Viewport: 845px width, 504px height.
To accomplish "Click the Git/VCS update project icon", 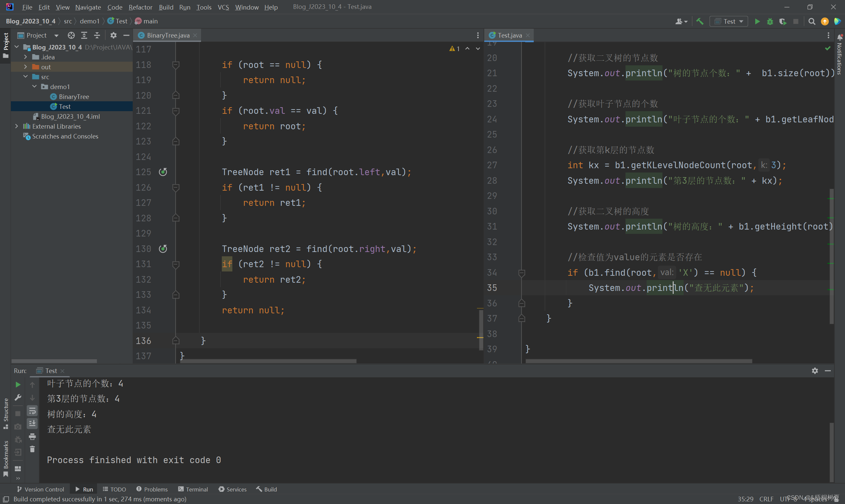I will click(824, 21).
